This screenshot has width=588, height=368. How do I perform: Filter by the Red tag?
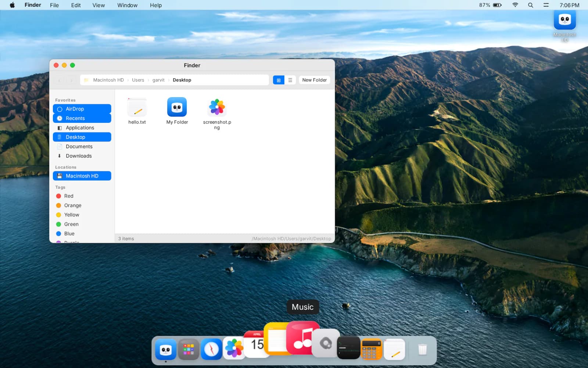82,196
